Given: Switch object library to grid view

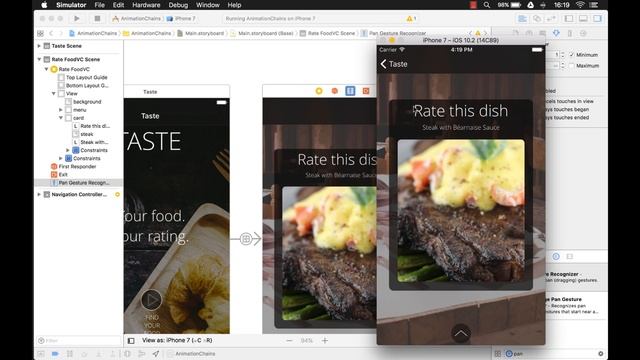Looking at the screenshot, I should [498, 354].
